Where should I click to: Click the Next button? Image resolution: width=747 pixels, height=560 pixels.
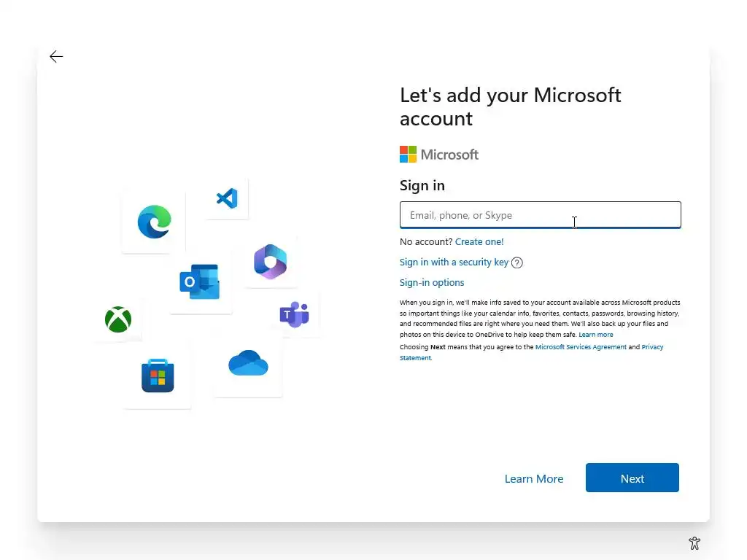(x=632, y=478)
